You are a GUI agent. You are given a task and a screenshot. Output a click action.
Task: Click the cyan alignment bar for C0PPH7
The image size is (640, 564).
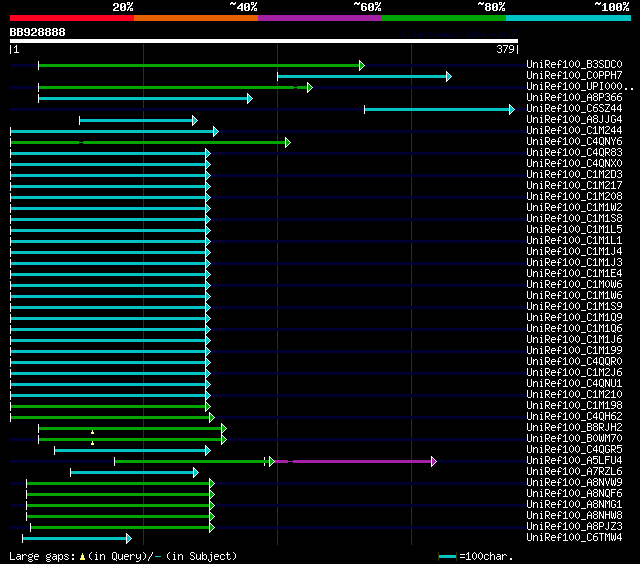tap(362, 76)
